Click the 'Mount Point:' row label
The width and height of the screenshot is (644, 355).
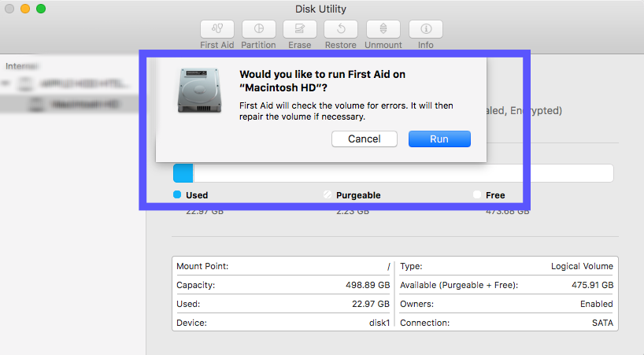point(202,266)
